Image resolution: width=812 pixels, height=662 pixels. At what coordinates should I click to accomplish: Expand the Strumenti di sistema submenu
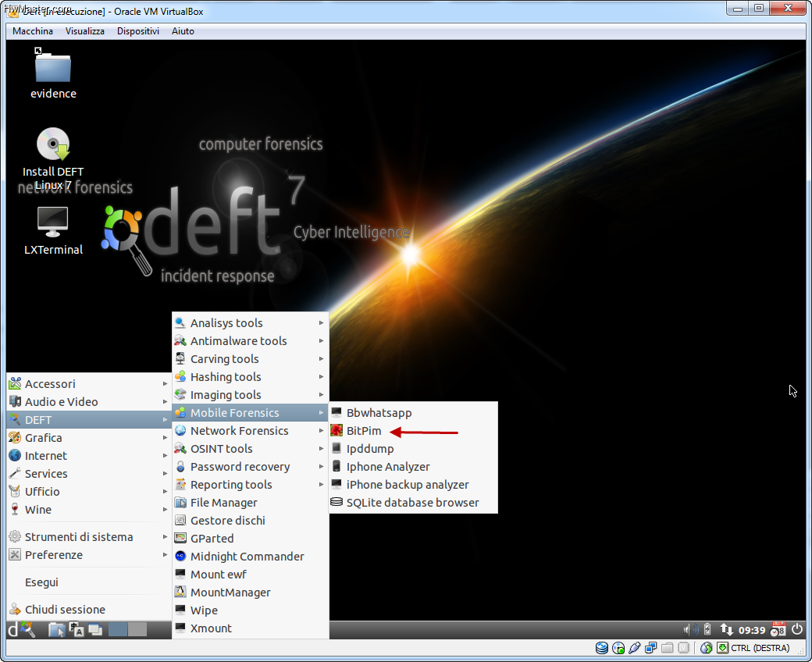click(89, 537)
